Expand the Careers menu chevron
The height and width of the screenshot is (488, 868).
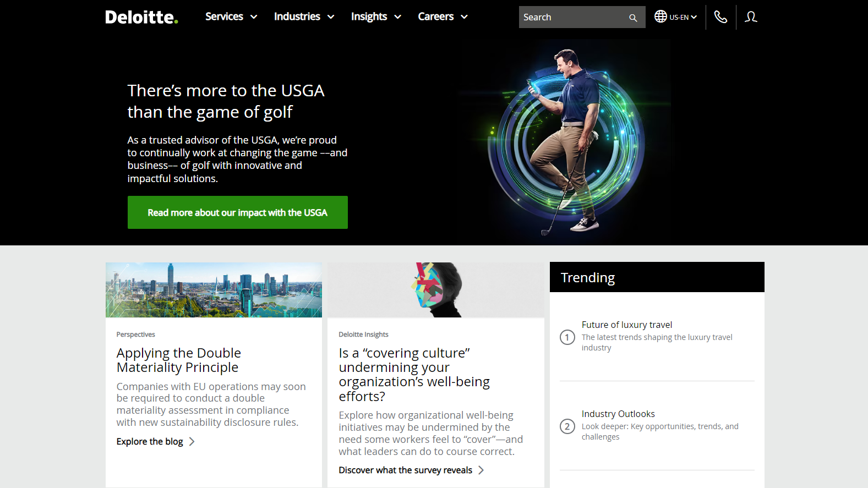(x=465, y=17)
